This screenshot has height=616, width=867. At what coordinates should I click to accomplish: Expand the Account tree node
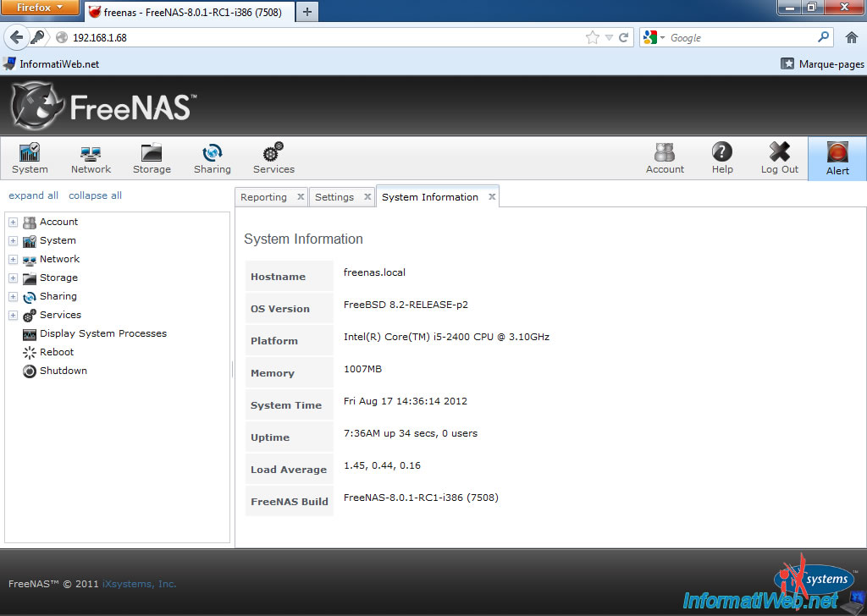14,222
